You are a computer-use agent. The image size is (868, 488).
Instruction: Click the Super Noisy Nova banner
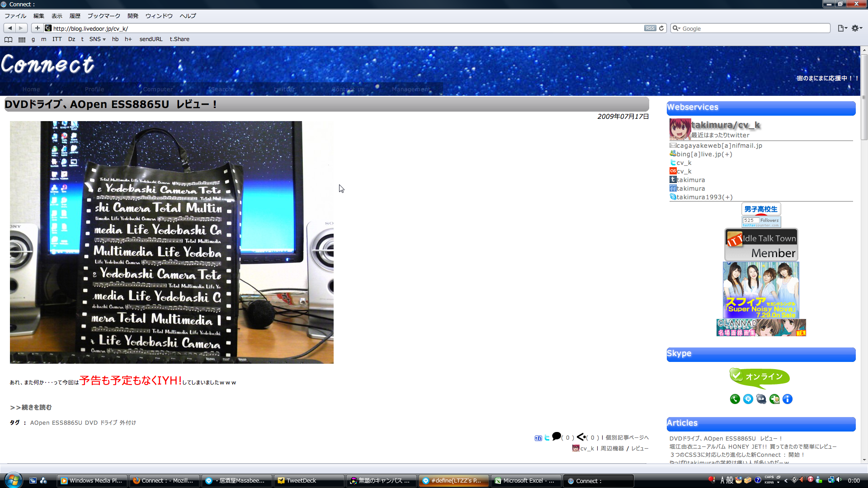761,290
